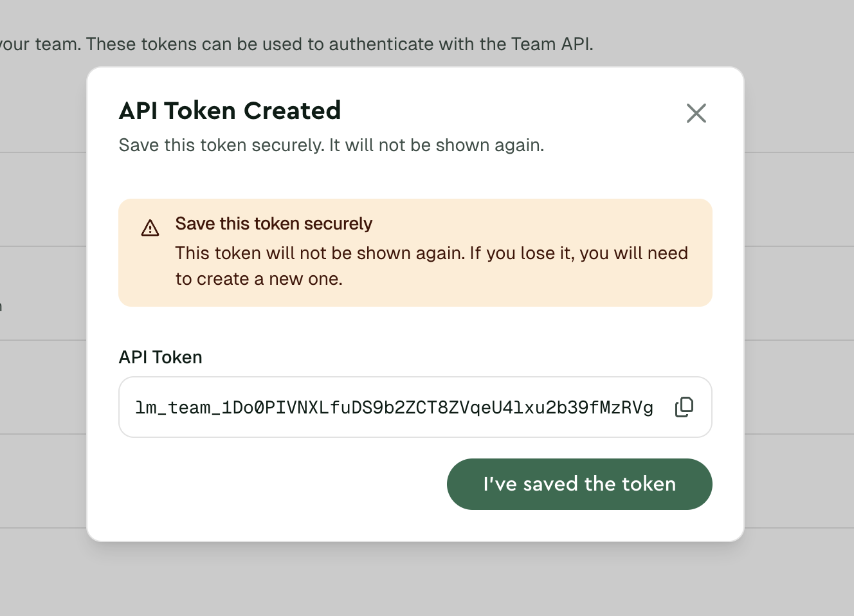Image resolution: width=854 pixels, height=616 pixels.
Task: Confirm token saved via the green button
Action: click(x=579, y=484)
